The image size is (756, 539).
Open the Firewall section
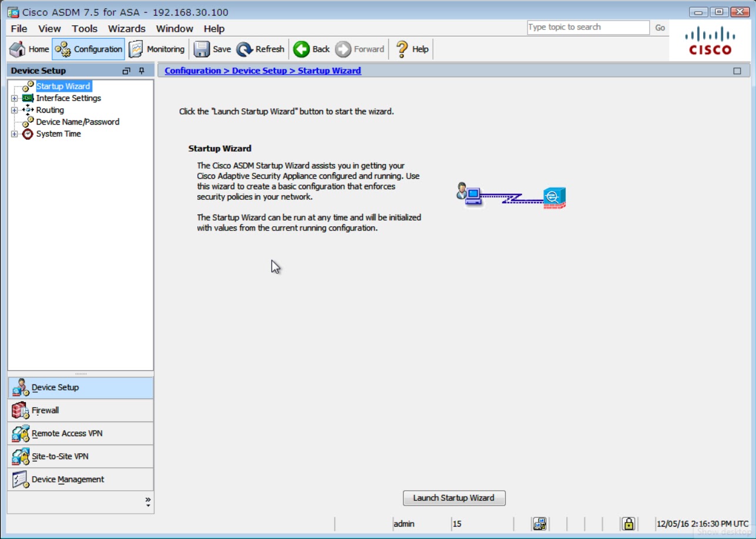pyautogui.click(x=80, y=410)
